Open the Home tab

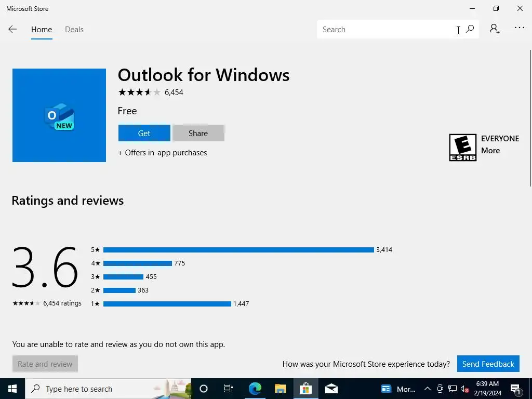42,30
